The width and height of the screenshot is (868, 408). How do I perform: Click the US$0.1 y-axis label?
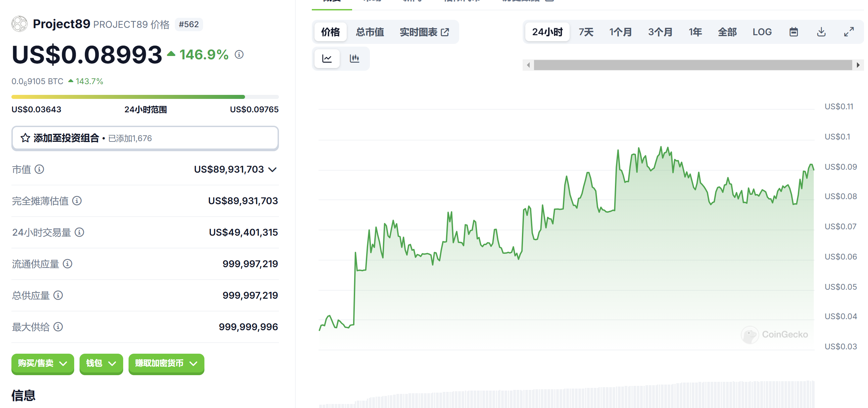coord(837,137)
